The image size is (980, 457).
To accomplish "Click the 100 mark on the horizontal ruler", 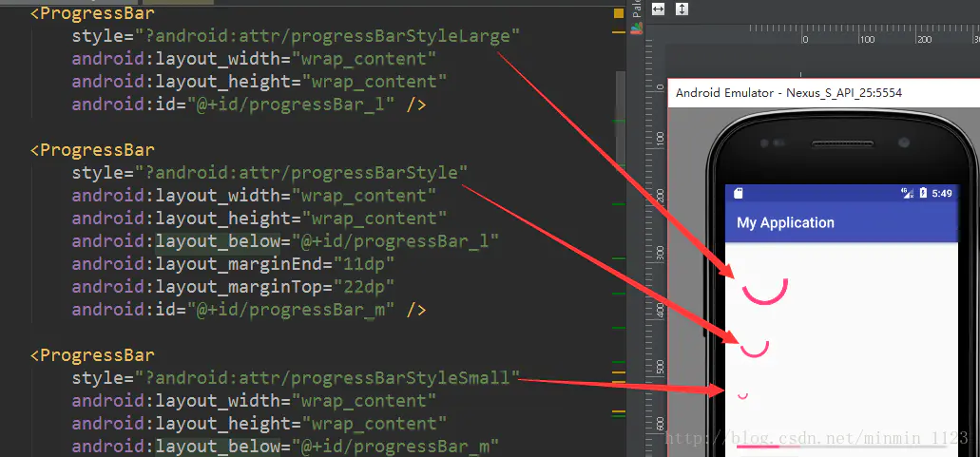I will pos(866,39).
